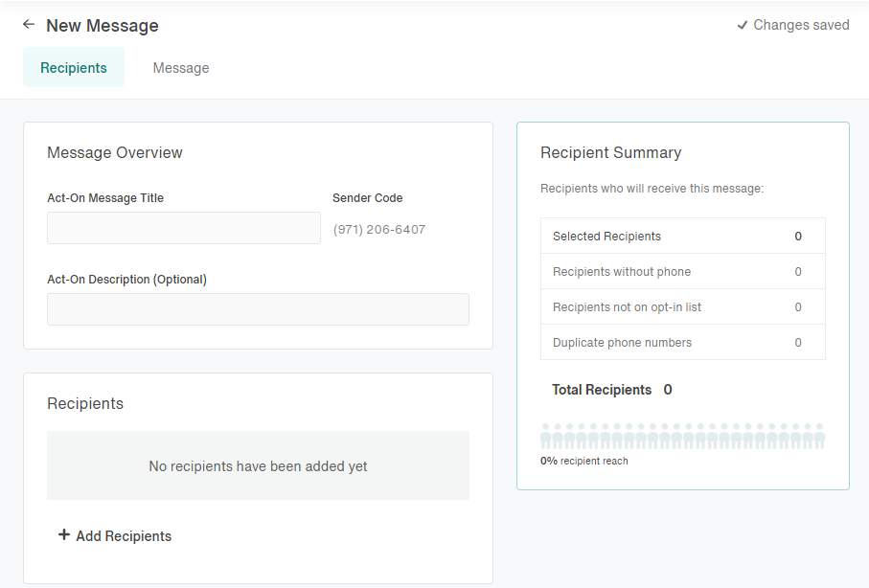Click the sender code phone number
Viewport: 869px width, 588px height.
[379, 230]
